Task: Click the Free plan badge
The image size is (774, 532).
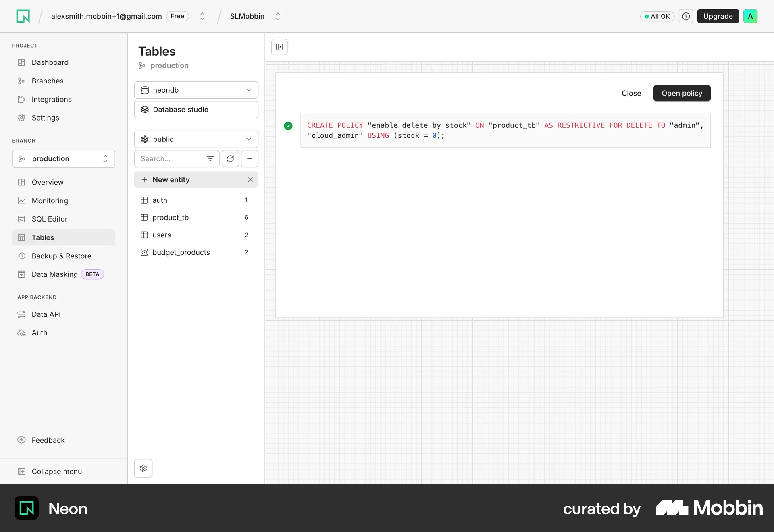Action: click(177, 16)
